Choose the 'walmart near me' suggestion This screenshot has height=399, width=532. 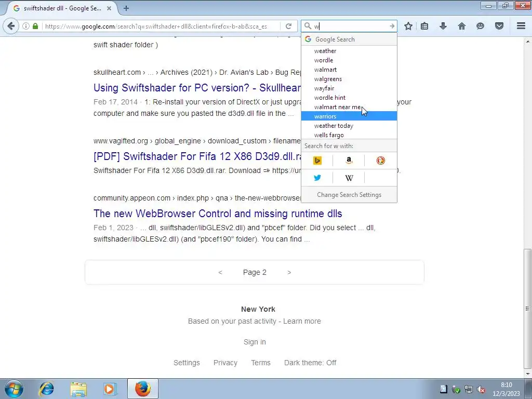(x=349, y=107)
